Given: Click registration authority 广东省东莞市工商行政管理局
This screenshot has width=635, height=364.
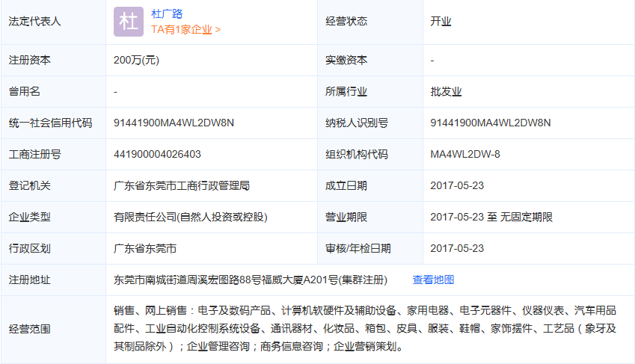Looking at the screenshot, I should (x=181, y=185).
